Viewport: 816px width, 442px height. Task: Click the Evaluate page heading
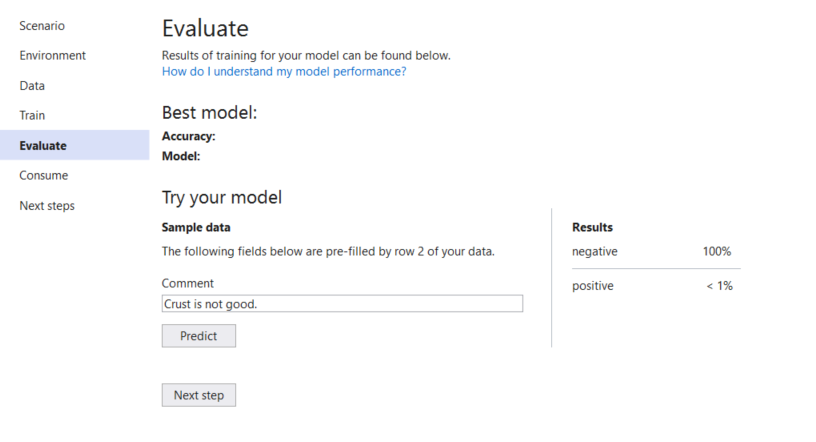tap(205, 28)
